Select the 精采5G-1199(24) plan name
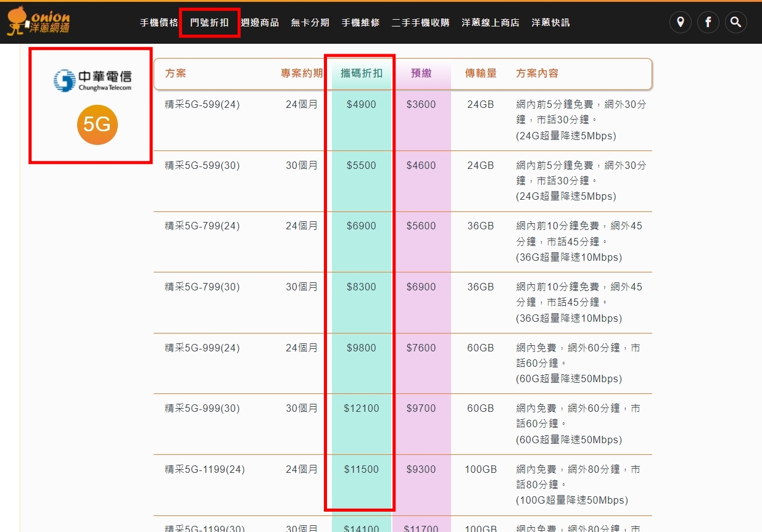 pos(205,470)
